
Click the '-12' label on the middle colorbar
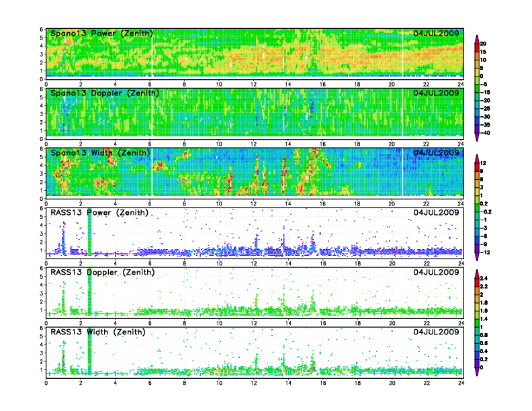click(x=485, y=253)
